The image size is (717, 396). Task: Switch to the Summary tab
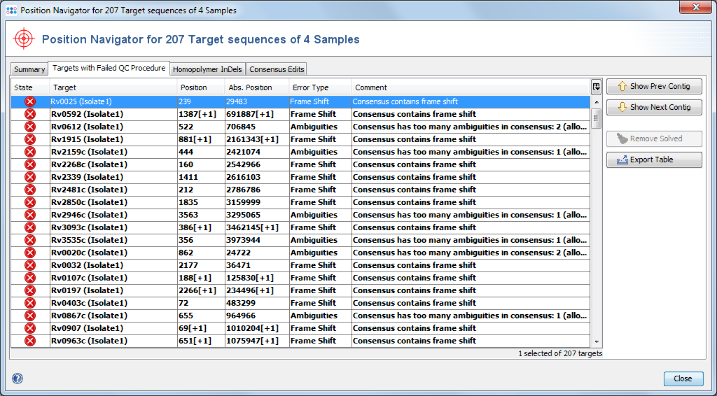click(x=29, y=70)
